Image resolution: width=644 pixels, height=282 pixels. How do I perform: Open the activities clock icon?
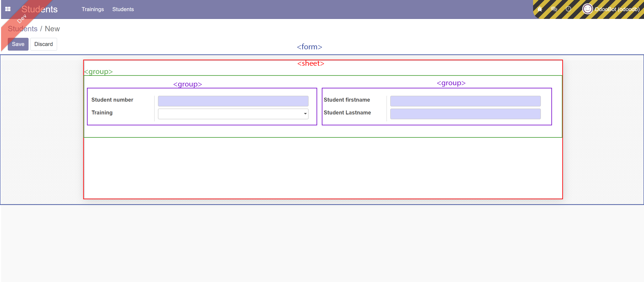click(568, 9)
